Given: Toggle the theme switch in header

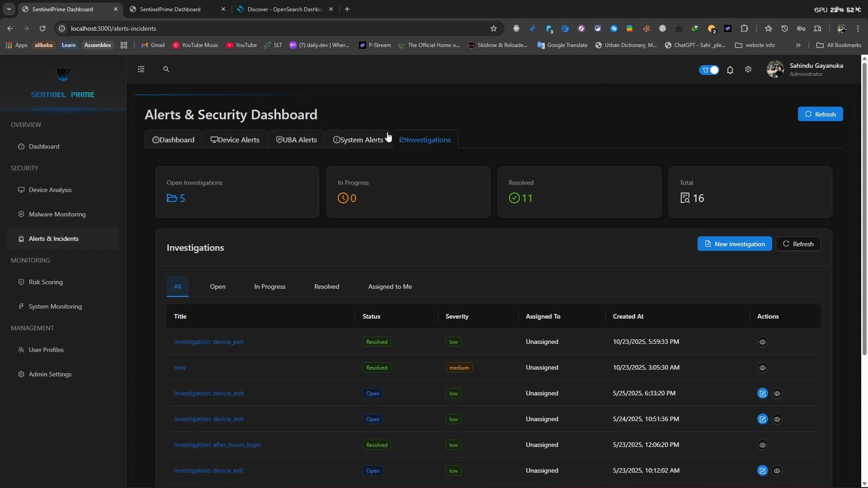Looking at the screenshot, I should [x=709, y=70].
